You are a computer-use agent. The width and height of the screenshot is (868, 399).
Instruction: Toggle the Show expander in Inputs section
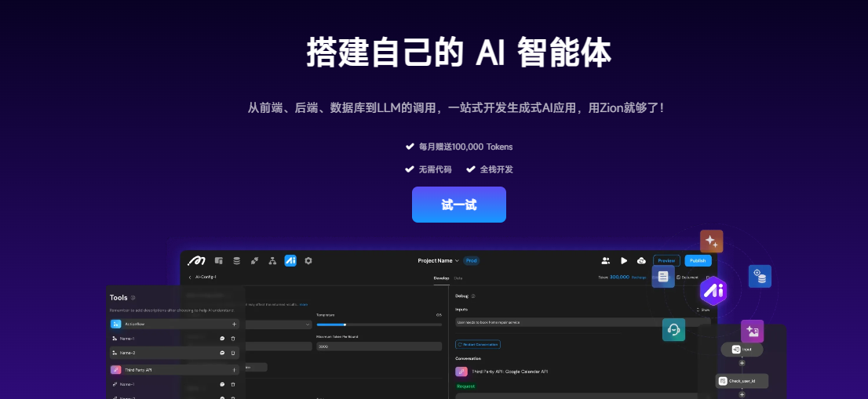[702, 310]
